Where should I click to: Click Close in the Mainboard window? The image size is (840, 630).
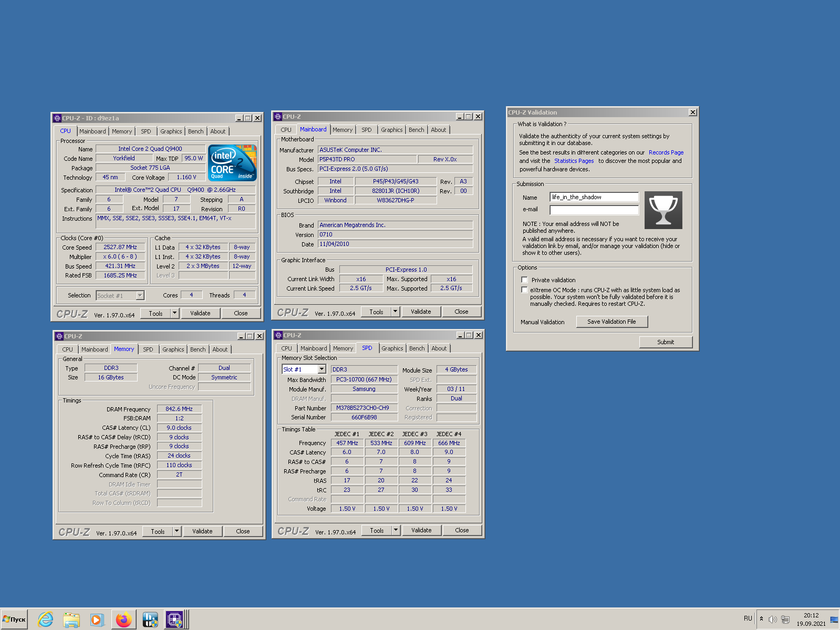pos(461,312)
